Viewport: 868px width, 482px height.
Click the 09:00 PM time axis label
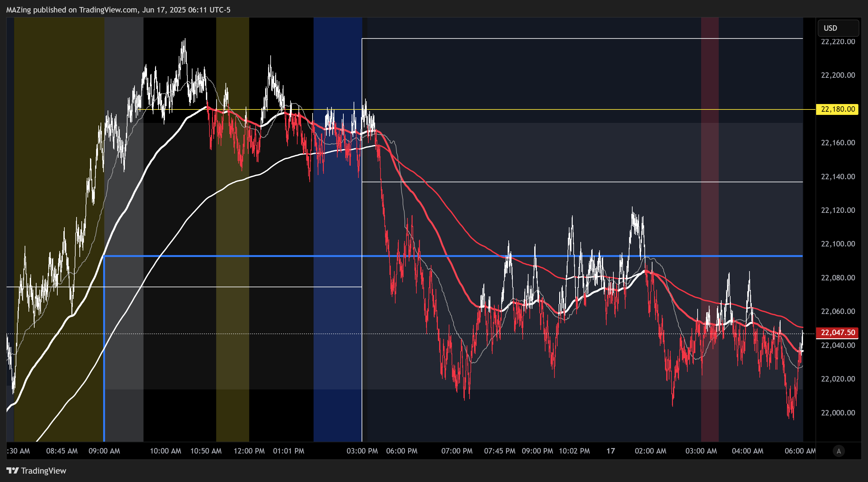coord(537,451)
